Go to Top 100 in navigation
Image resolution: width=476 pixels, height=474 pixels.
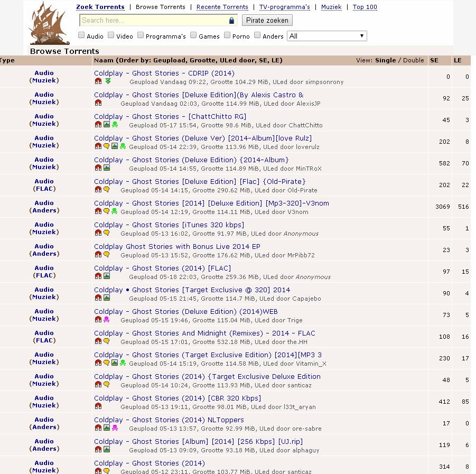click(365, 7)
